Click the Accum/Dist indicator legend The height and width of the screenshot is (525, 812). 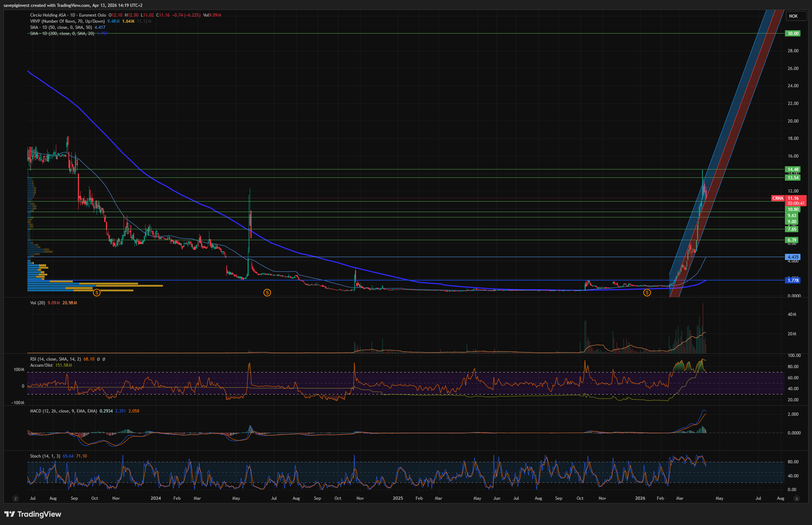coord(41,365)
